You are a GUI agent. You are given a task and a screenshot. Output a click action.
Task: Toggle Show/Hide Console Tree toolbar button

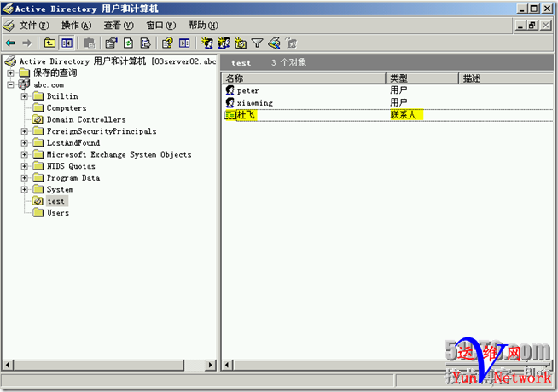pyautogui.click(x=67, y=43)
